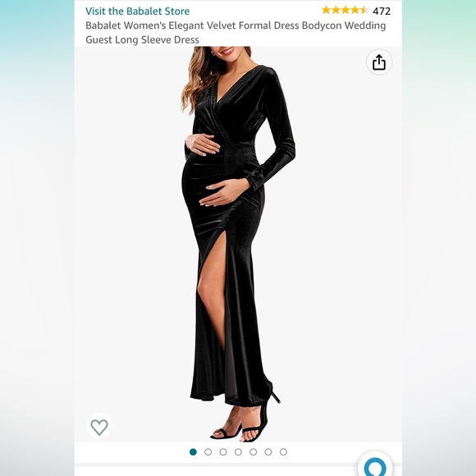
Task: Open the Babalet velvet dress product title
Action: coord(236,33)
